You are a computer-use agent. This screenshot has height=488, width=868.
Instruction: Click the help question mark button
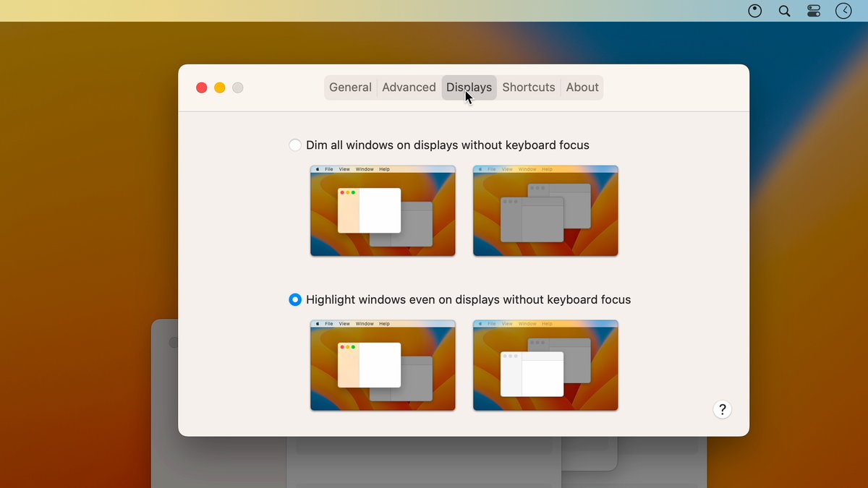[x=722, y=409]
